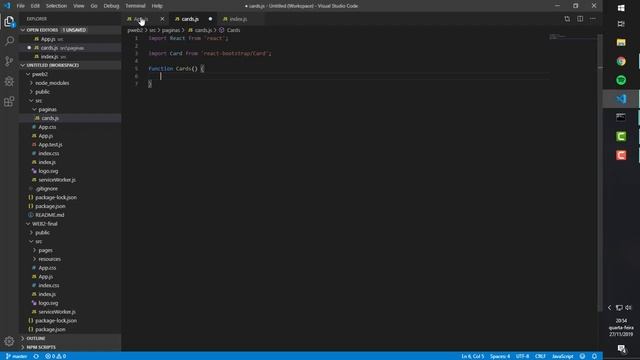
Task: Change the CRLF end of line sequence
Action: pos(540,356)
